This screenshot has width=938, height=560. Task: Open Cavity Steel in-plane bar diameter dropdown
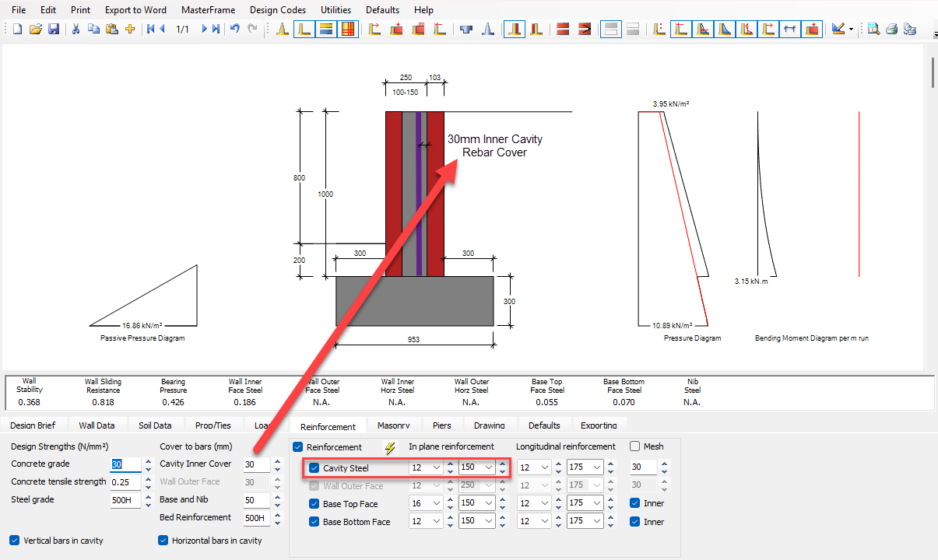[x=435, y=468]
